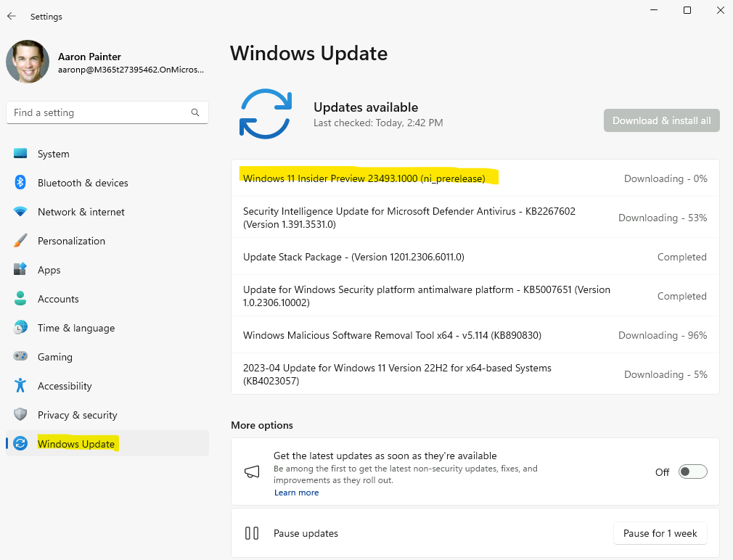Go to Privacy & security settings
The width and height of the screenshot is (733, 560).
click(107, 415)
